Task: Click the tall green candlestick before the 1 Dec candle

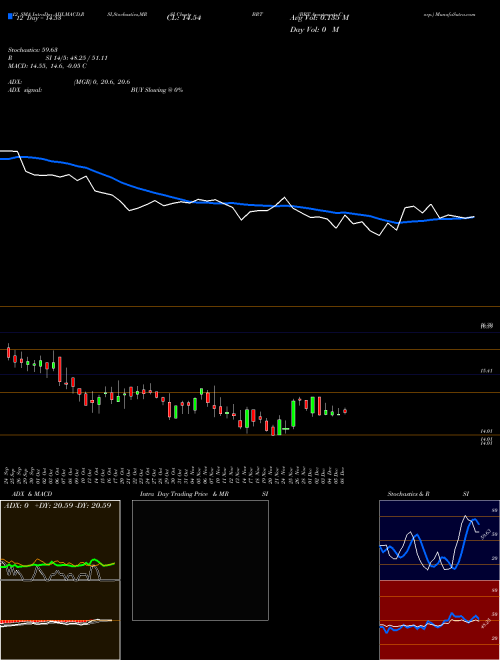Action: point(293,413)
